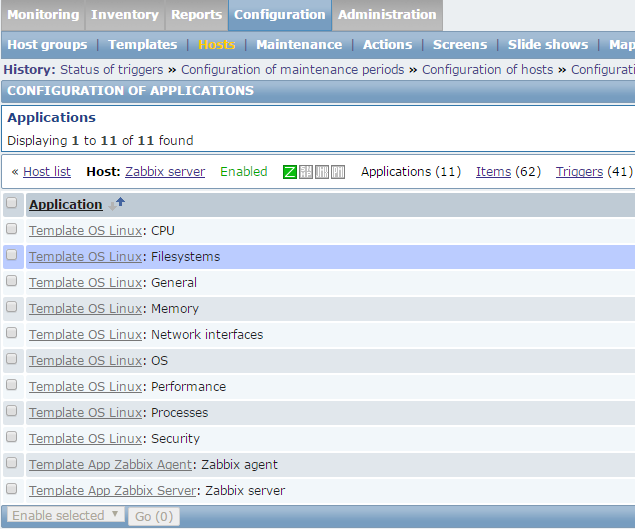Go to Maintenance submenu
635x529 pixels.
(x=299, y=45)
